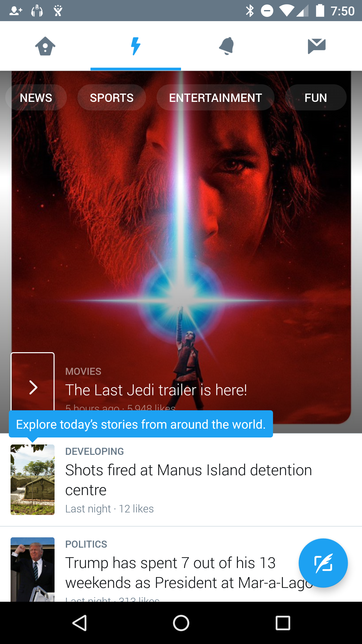This screenshot has width=362, height=644.
Task: Tap the compose tweet floating button
Action: [x=323, y=563]
